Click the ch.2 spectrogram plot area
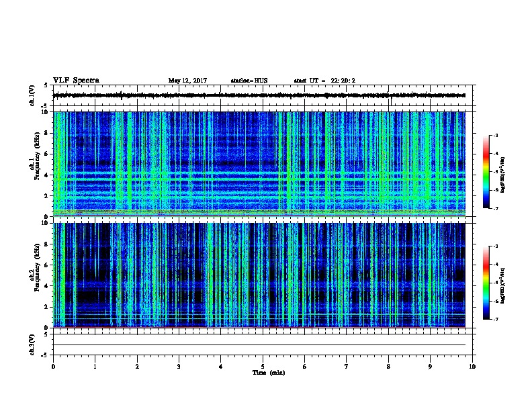532x411 pixels. (259, 275)
